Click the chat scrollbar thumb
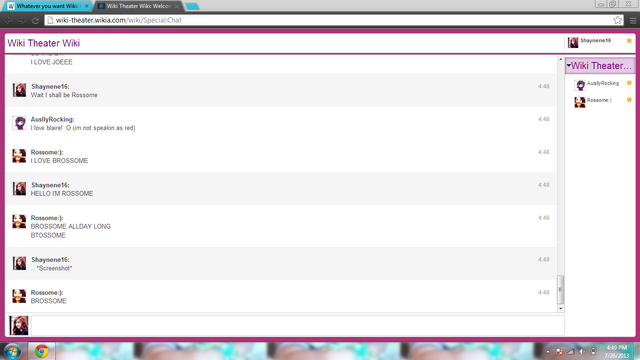640x360 pixels. tap(560, 289)
